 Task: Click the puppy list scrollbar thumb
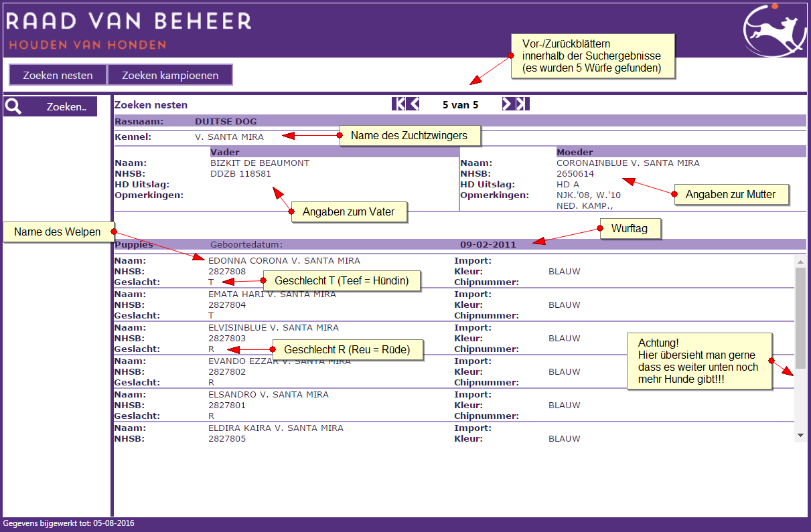[x=800, y=318]
